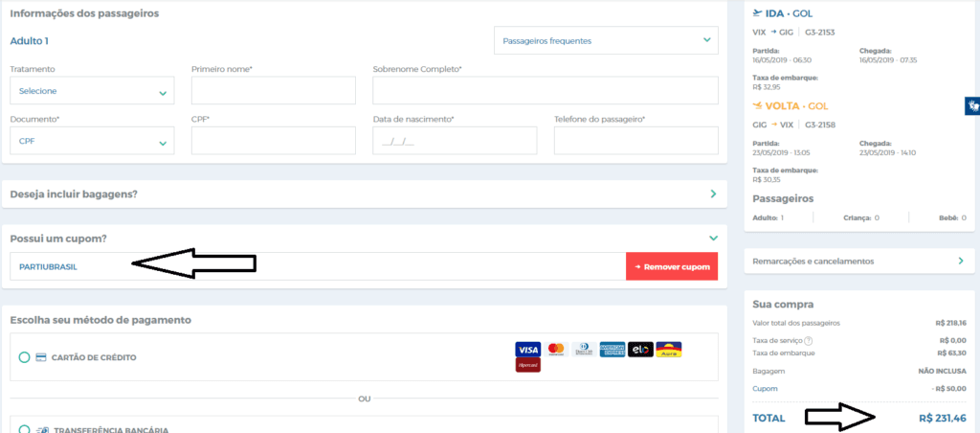The height and width of the screenshot is (433, 980).
Task: Click the Adulto 1 heading
Action: tap(30, 41)
